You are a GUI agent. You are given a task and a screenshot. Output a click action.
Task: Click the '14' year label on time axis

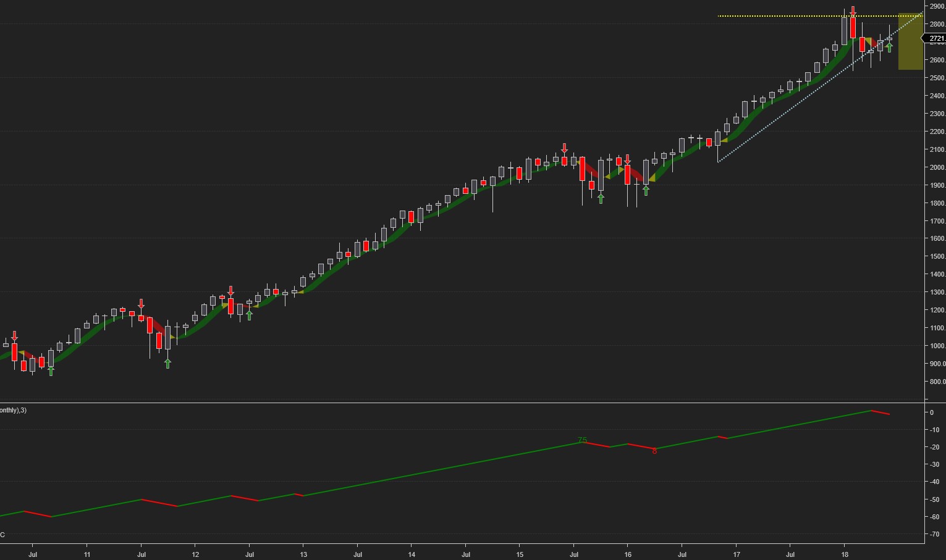(x=412, y=554)
